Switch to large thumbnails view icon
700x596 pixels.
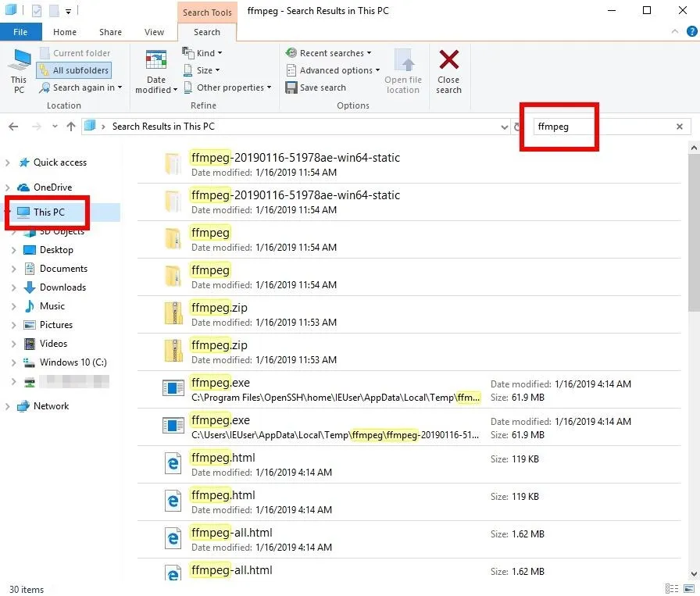click(x=689, y=589)
